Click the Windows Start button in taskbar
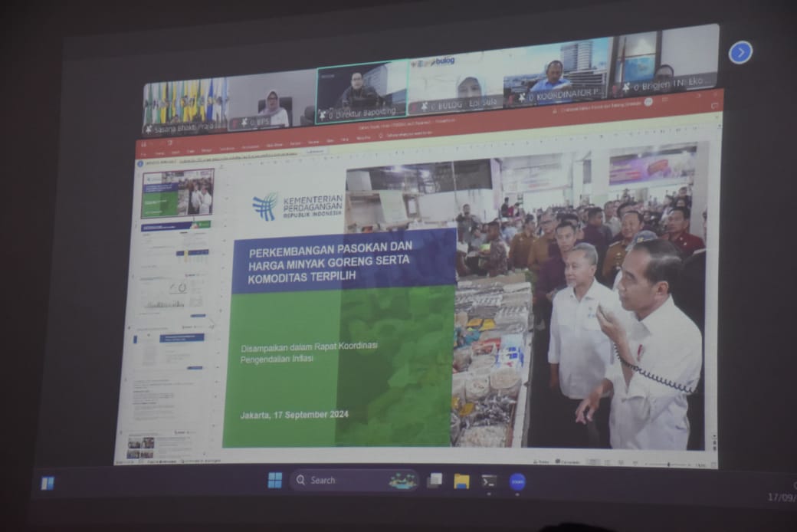This screenshot has width=797, height=532. click(275, 480)
